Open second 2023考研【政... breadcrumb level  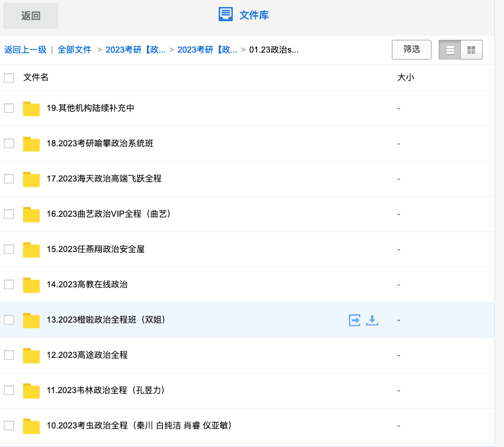pyautogui.click(x=207, y=50)
